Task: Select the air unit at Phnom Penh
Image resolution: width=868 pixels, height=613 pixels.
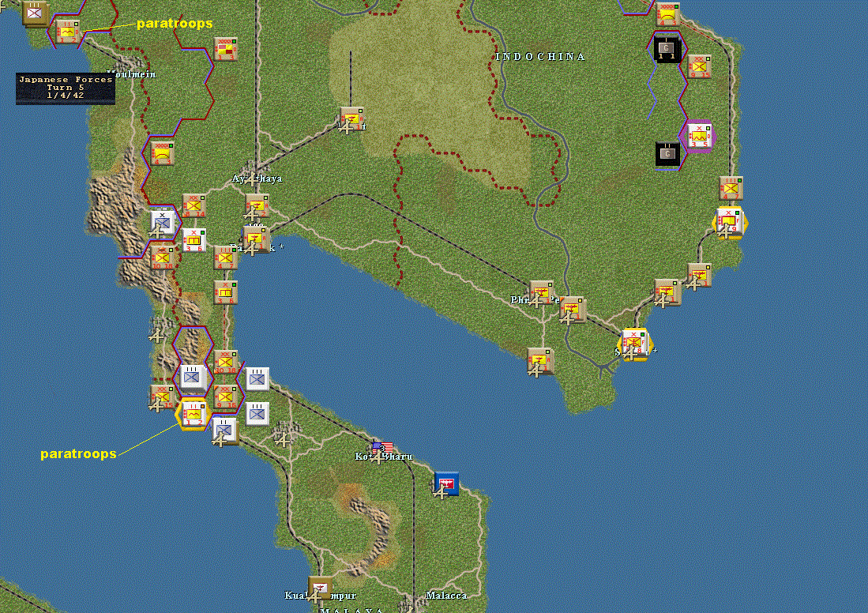Action: tap(541, 291)
